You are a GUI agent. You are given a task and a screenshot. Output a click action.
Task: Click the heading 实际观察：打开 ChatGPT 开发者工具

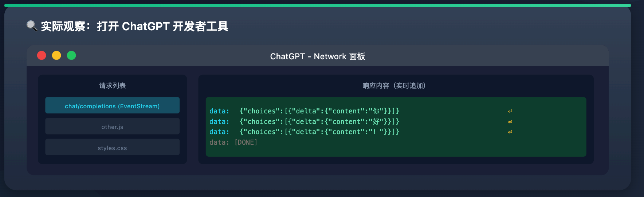point(134,26)
